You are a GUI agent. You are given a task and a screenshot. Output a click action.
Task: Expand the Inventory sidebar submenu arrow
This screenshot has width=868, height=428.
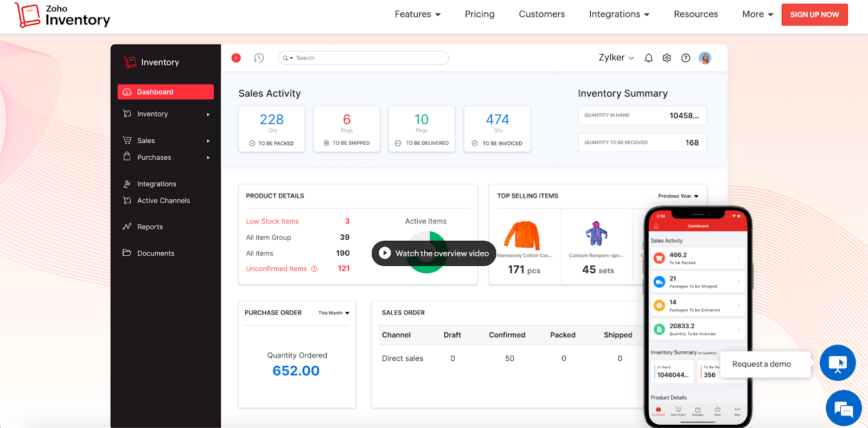[x=208, y=114]
